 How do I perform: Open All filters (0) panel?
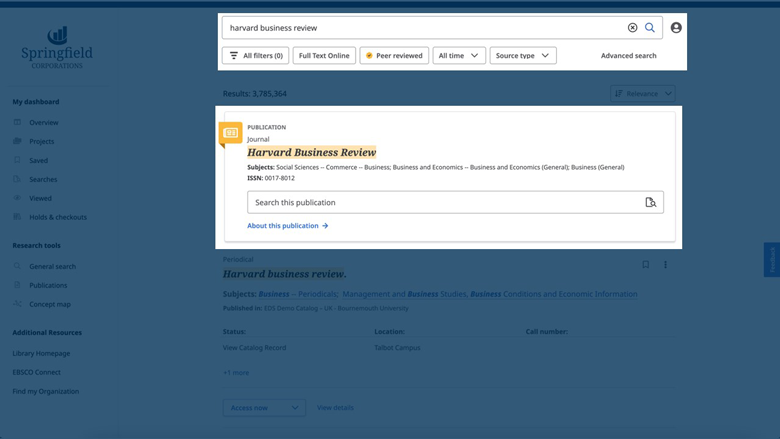click(255, 56)
